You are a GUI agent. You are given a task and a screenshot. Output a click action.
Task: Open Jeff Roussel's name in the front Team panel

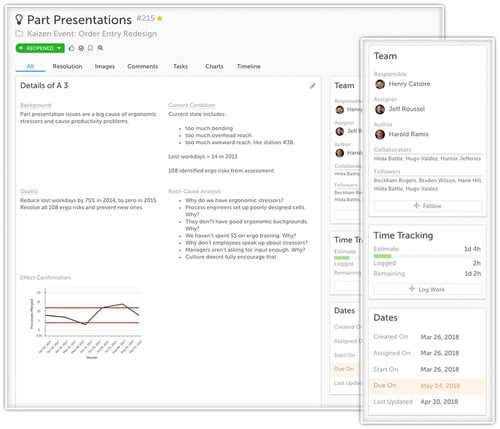point(407,109)
